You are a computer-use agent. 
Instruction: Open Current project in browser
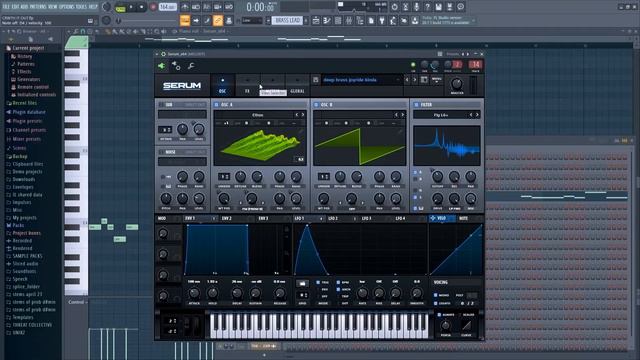click(28, 48)
